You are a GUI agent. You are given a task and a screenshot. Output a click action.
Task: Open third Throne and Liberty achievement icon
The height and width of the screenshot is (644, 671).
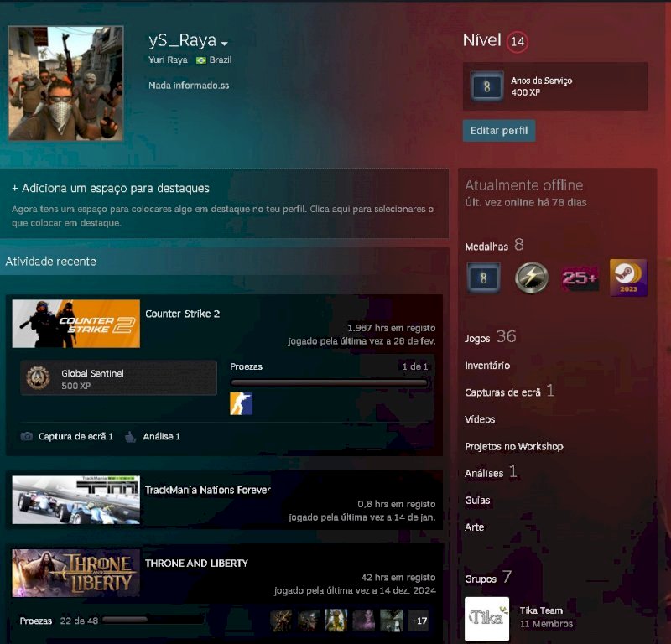(336, 621)
